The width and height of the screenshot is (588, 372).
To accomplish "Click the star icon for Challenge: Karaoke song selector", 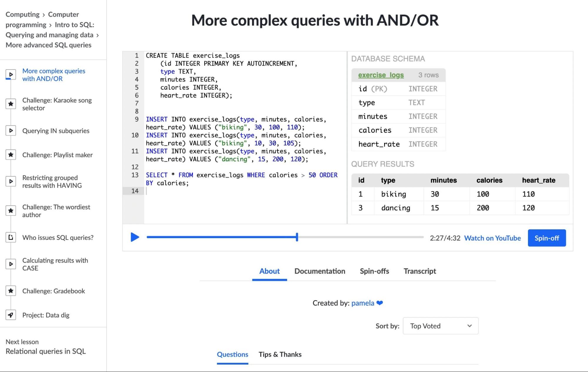I will [x=11, y=104].
